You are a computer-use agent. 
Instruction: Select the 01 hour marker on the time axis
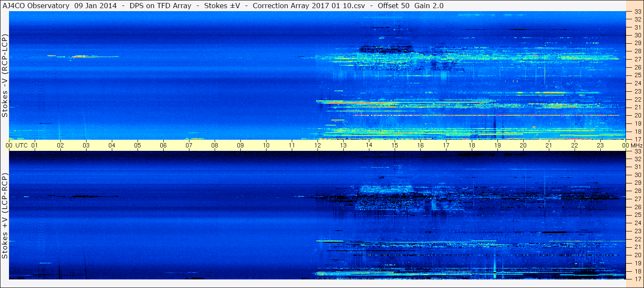(35, 145)
